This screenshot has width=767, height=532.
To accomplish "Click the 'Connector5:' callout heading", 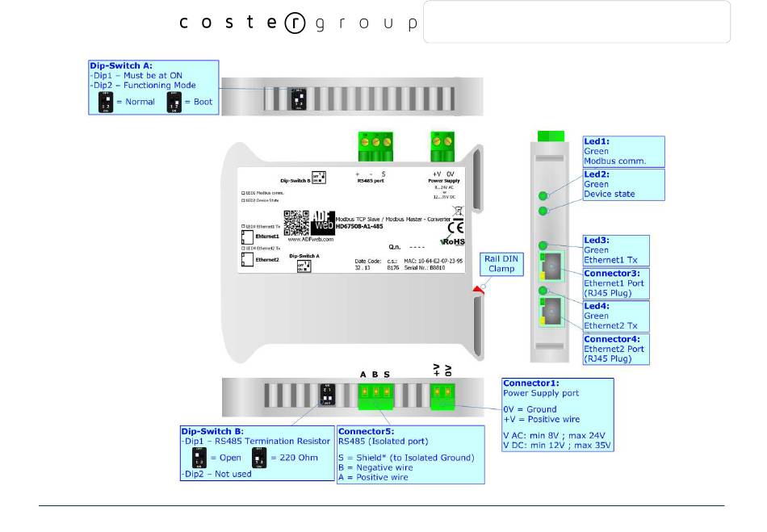I will click(x=366, y=431).
